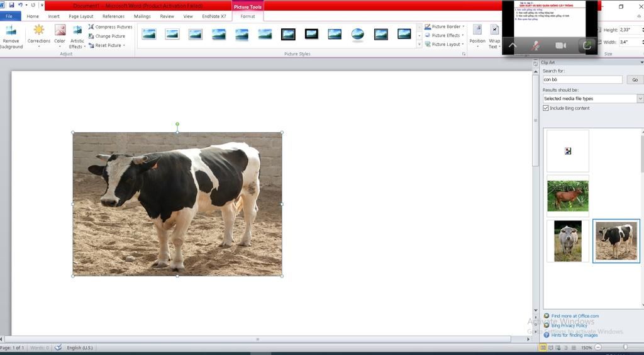The width and height of the screenshot is (644, 355).
Task: Apply the thick black frame picture style
Action: pyautogui.click(x=288, y=34)
